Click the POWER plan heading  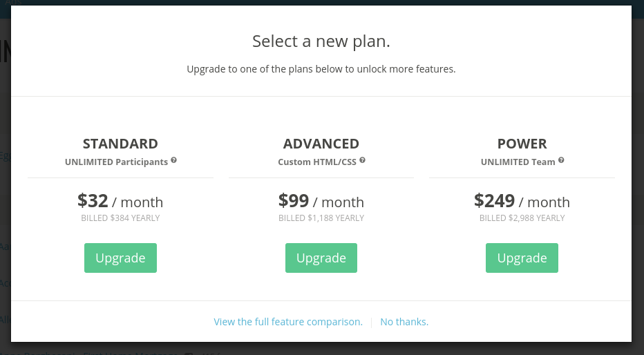pos(522,144)
